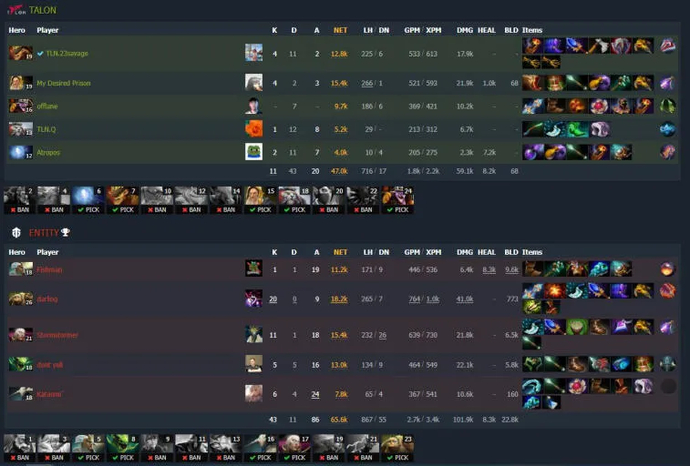This screenshot has width=690, height=466.
Task: Select Talon's draft pick numbered 6
Action: 88,200
